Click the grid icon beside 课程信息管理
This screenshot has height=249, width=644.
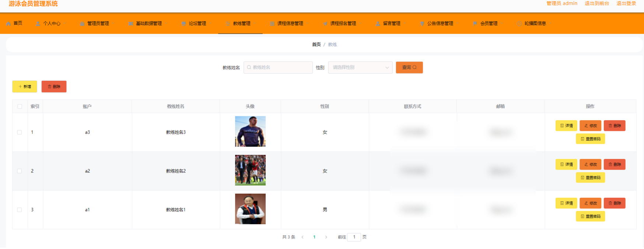point(272,24)
